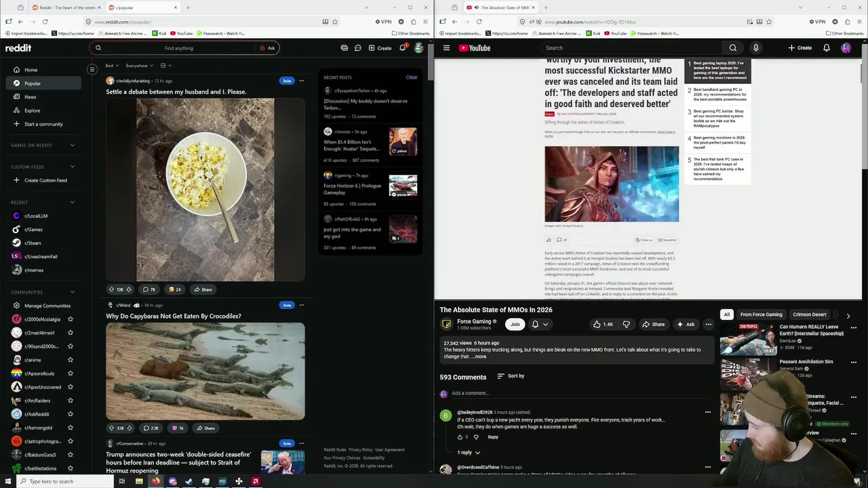The image size is (868, 488).
Task: Click Create post on Reddit
Action: point(380,48)
